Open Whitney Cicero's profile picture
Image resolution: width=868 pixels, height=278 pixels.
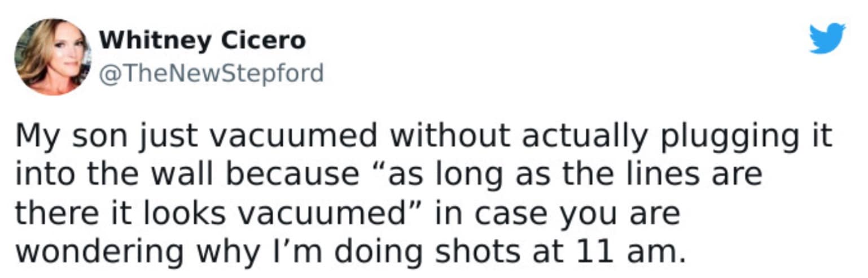coord(52,57)
